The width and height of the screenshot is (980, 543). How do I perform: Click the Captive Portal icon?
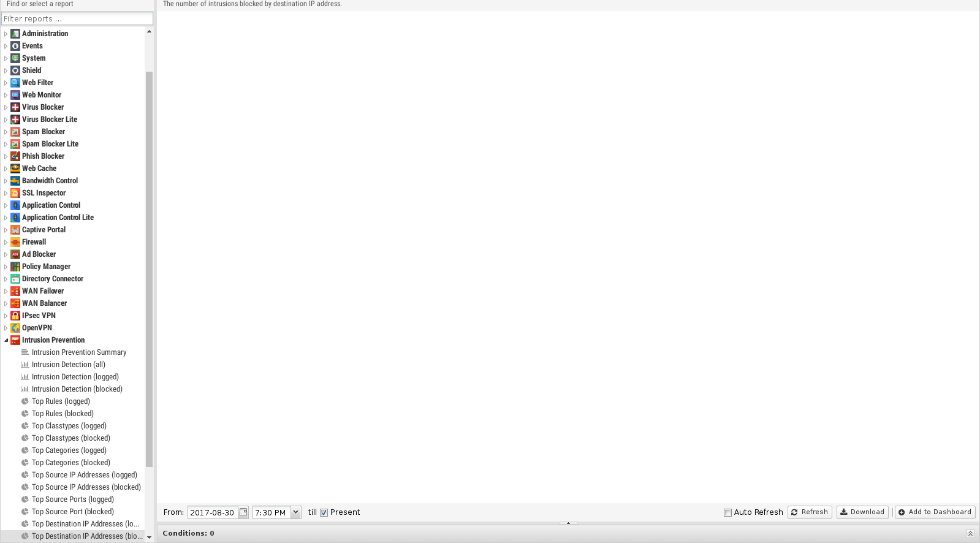pyautogui.click(x=15, y=230)
